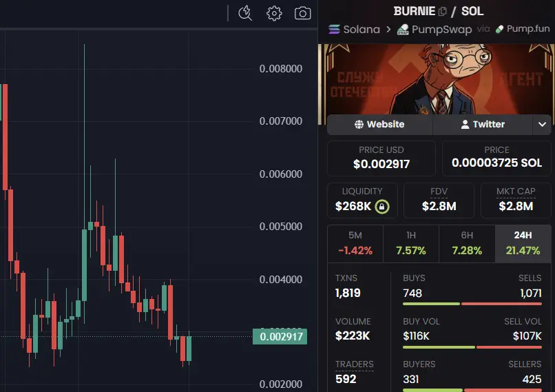Image resolution: width=555 pixels, height=392 pixels.
Task: Select the 1H timeframe tab
Action: pyautogui.click(x=411, y=244)
